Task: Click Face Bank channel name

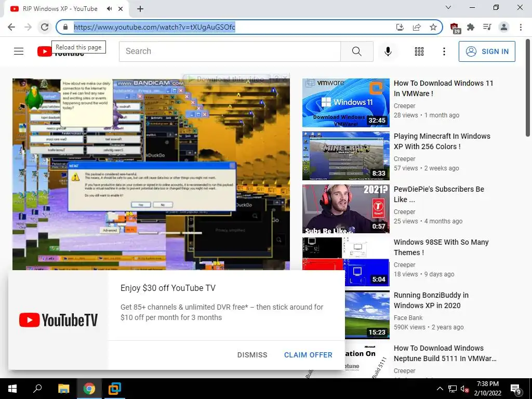Action: (408, 318)
